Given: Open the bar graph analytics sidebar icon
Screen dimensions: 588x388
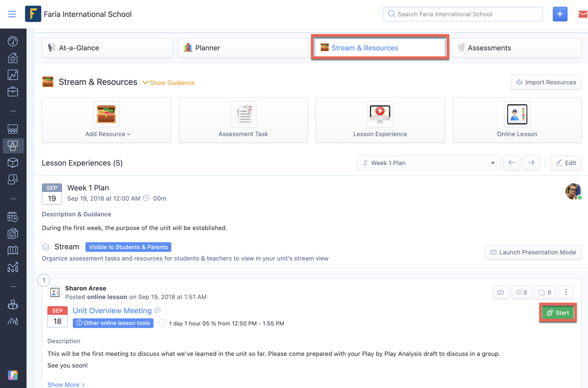Looking at the screenshot, I should [x=13, y=267].
